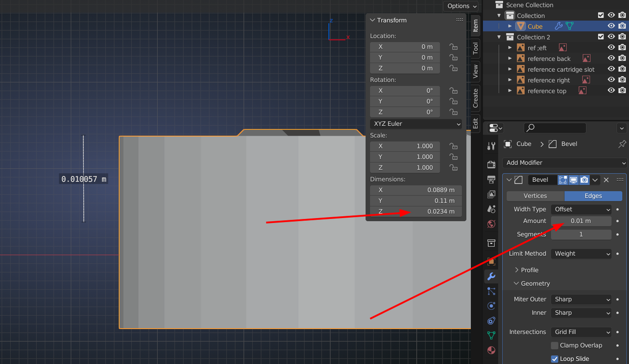Switch to Material Properties
Screen dimensions: 629x364
pyautogui.click(x=491, y=350)
